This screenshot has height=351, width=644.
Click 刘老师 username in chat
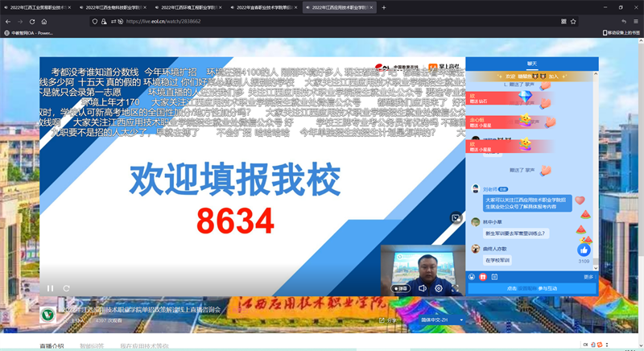click(489, 189)
